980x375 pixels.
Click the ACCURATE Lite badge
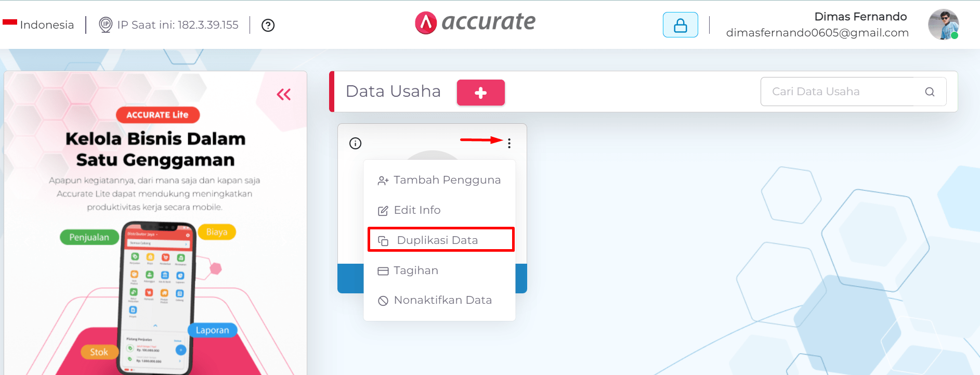(158, 115)
